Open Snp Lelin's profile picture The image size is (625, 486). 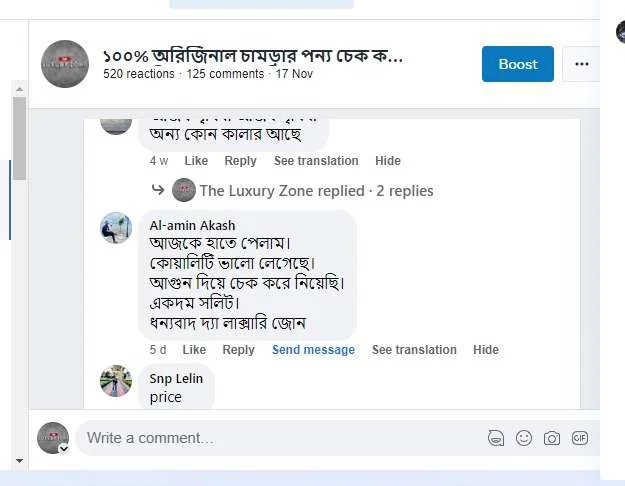[x=116, y=381]
